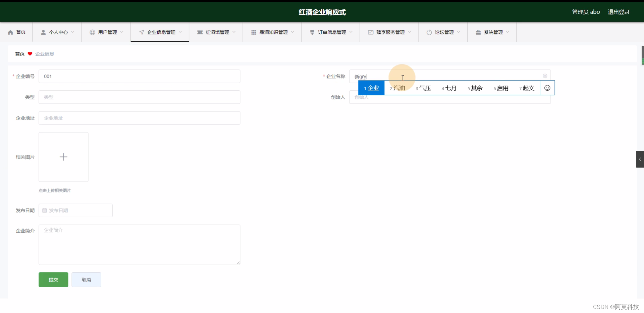Click the right-side page scrollbar
Screen dimensions: 644x313
643,55
